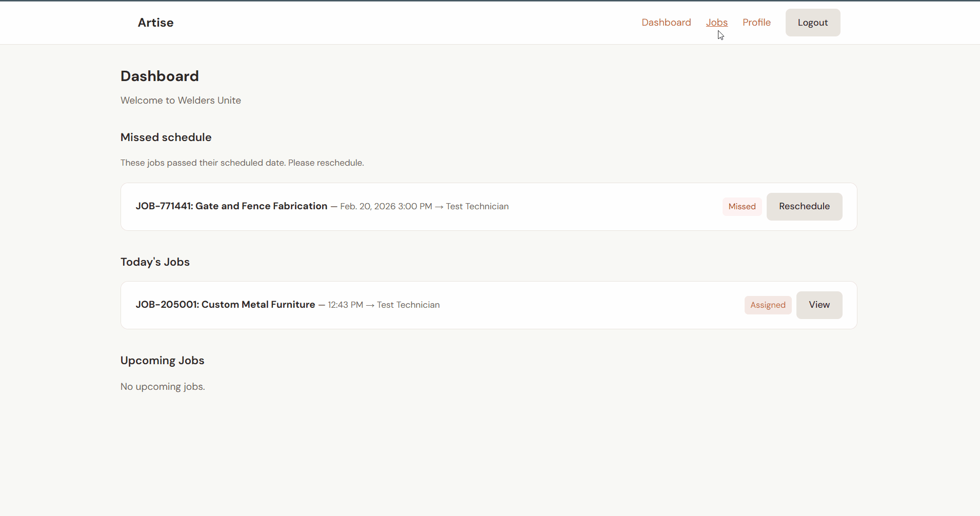Click Test Technician on the missed job
The height and width of the screenshot is (516, 980).
tap(477, 207)
